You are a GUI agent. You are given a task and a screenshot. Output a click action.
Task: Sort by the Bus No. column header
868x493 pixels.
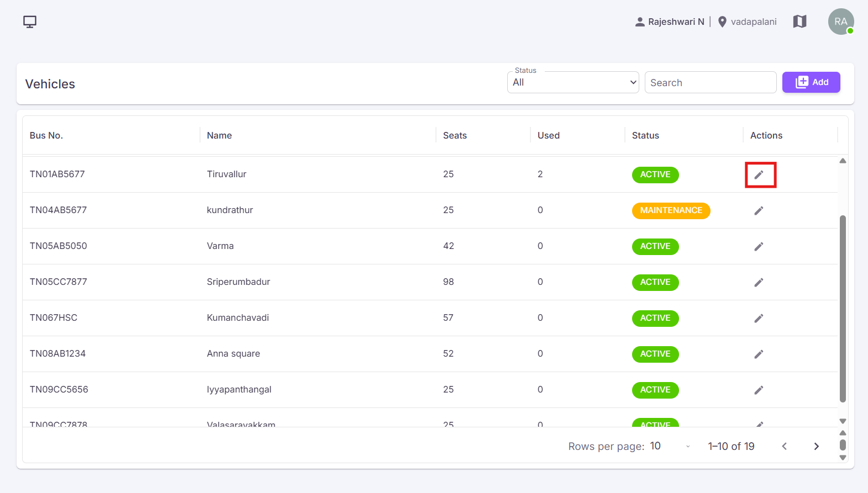[x=46, y=135]
